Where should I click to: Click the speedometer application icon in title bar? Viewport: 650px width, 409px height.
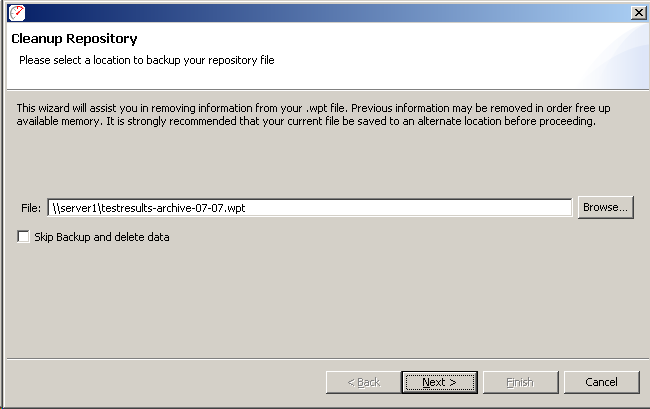(17, 13)
